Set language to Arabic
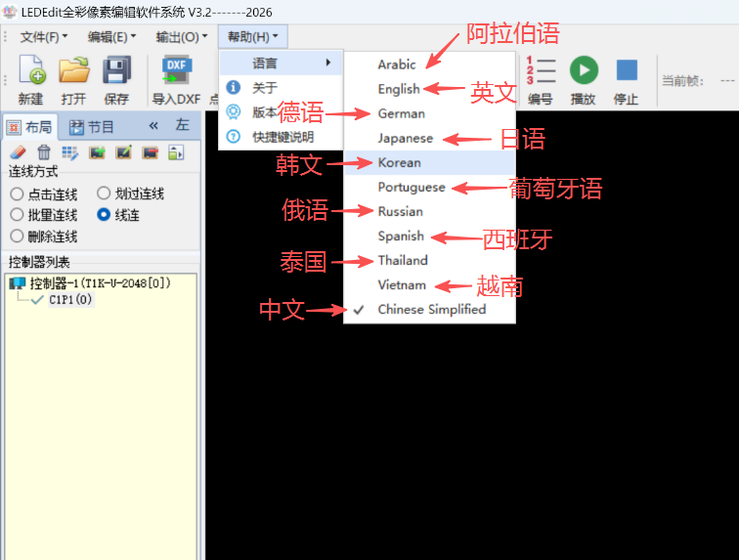The height and width of the screenshot is (560, 739). [x=430, y=65]
